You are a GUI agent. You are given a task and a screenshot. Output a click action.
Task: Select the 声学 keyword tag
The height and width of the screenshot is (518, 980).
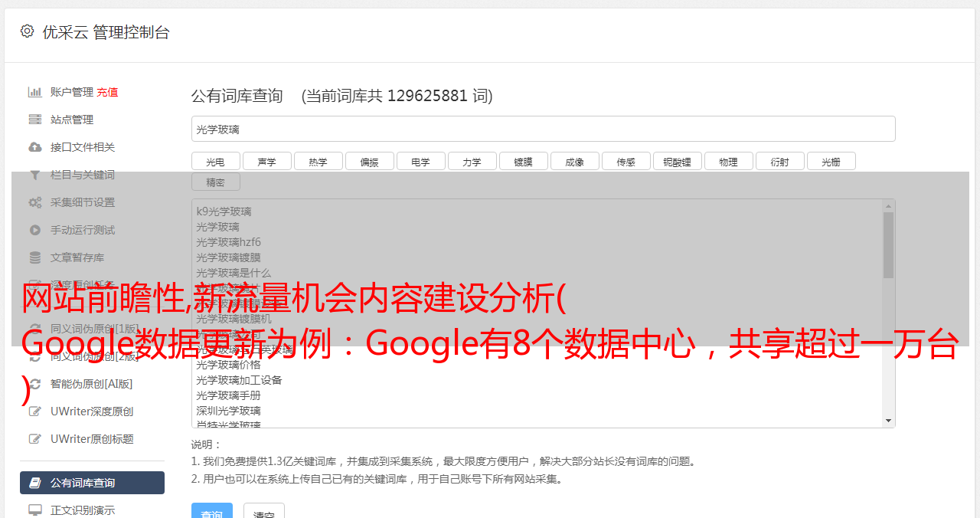(266, 161)
